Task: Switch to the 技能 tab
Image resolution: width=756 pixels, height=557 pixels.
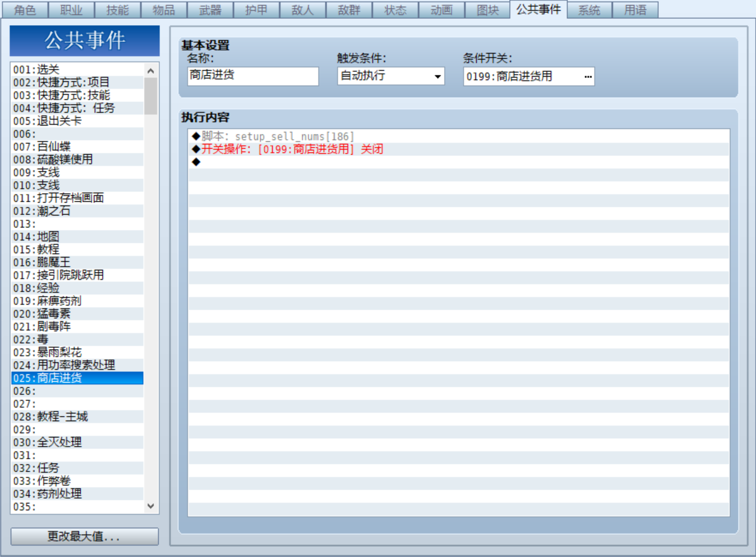Action: pos(117,10)
